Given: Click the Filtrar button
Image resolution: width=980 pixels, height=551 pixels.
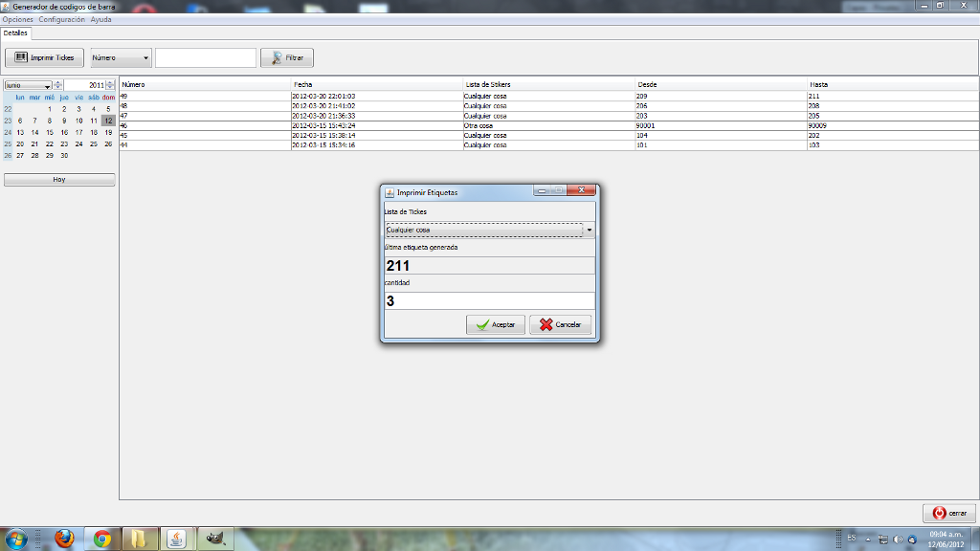Looking at the screenshot, I should pyautogui.click(x=287, y=57).
